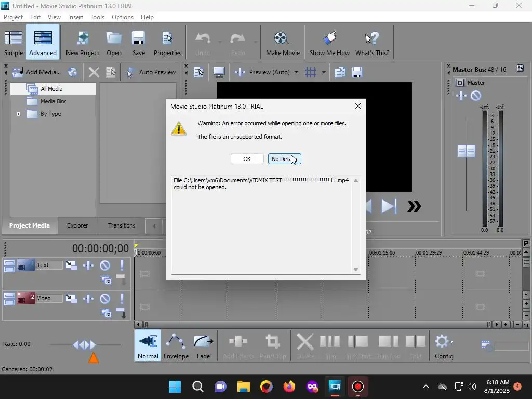This screenshot has height=399, width=532.
Task: Click Remove selected media X icon
Action: pos(94,72)
